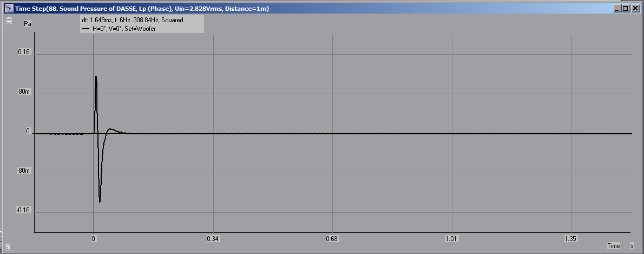Click the 1.35 tick label on time axis
The image size is (644, 254).
pyautogui.click(x=570, y=239)
